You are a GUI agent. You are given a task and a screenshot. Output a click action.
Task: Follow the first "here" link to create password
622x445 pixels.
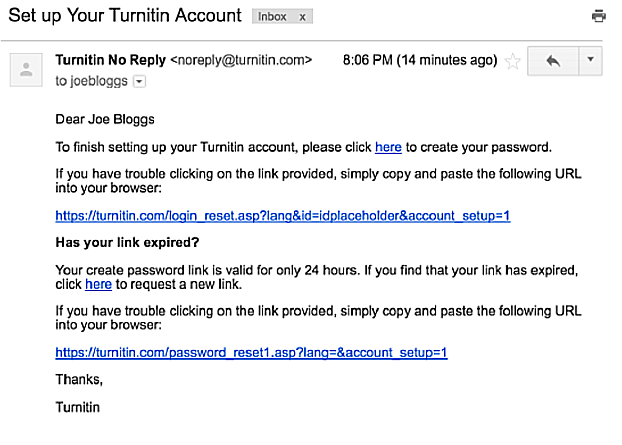tap(388, 147)
